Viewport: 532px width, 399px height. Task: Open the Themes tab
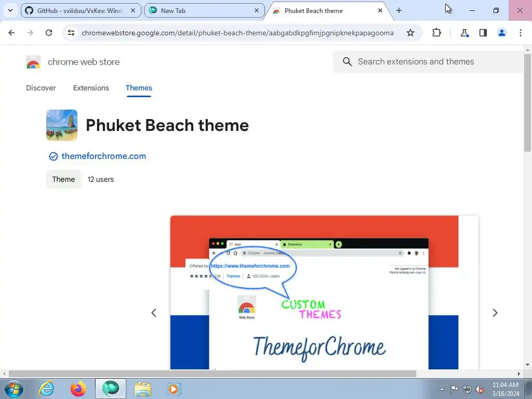pyautogui.click(x=139, y=88)
